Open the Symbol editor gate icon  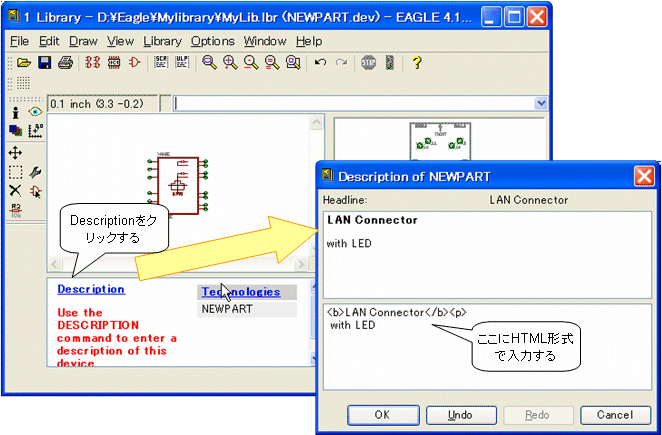tap(134, 63)
